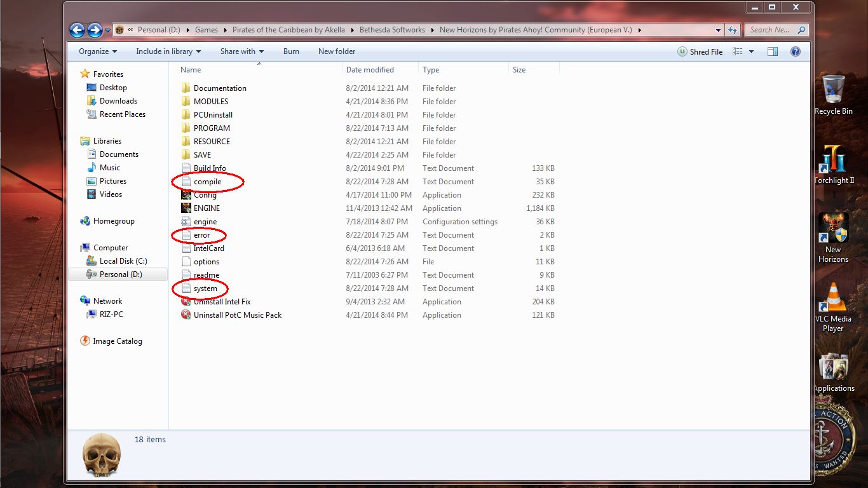Viewport: 868px width, 488px height.
Task: Navigate to Bethesda Softworks breadcrumb
Action: pos(392,30)
